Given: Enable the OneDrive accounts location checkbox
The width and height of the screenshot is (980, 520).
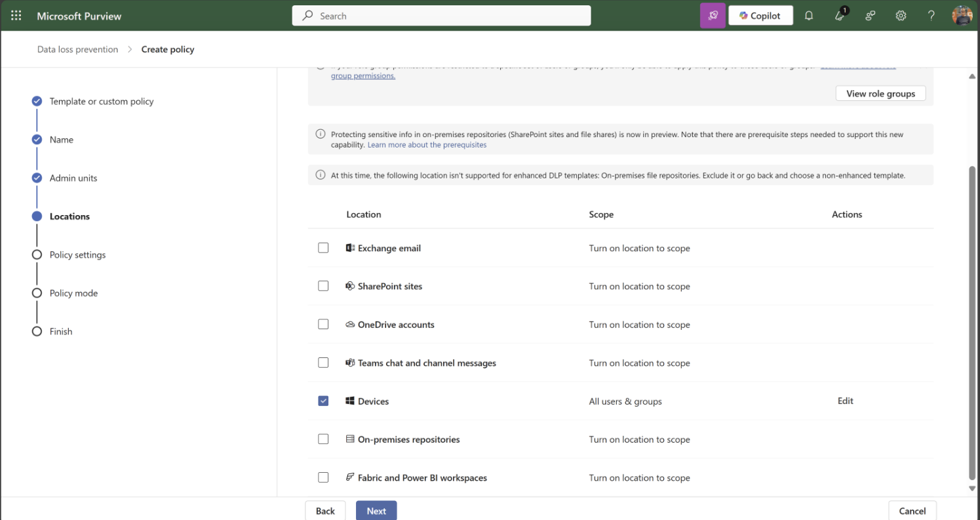Looking at the screenshot, I should coord(323,324).
